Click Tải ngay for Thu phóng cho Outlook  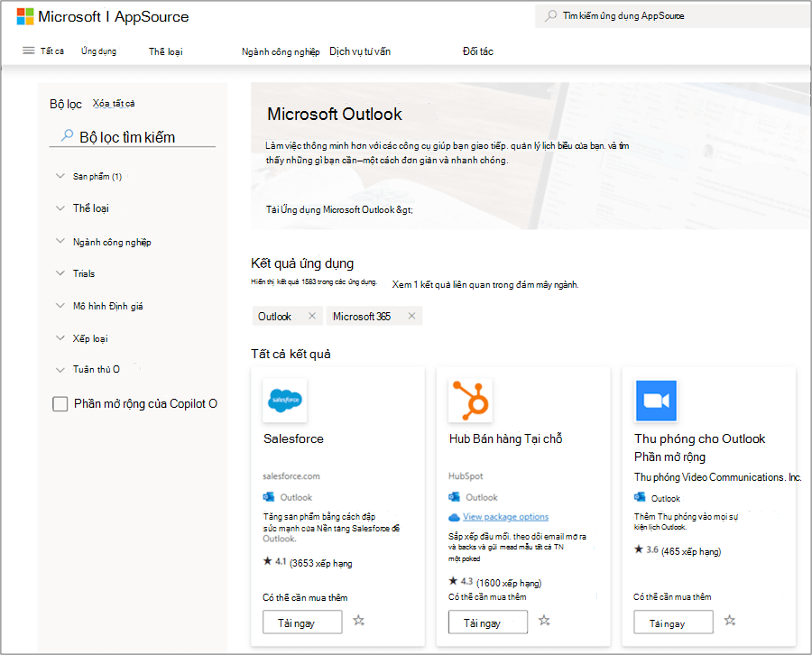[x=673, y=622]
